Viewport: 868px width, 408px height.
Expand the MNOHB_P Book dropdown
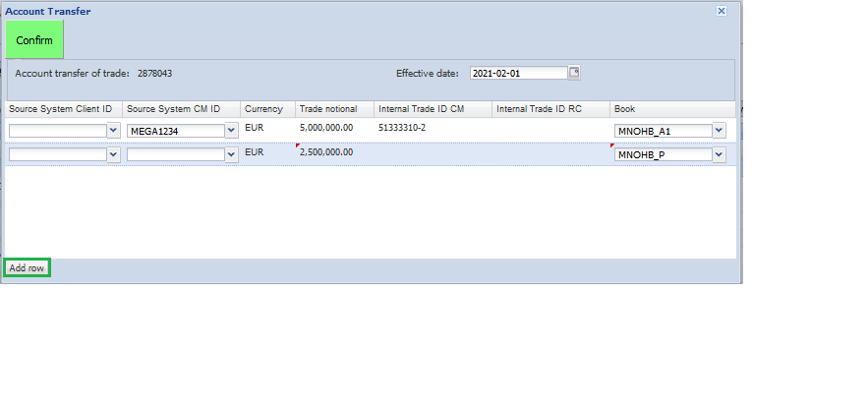point(719,154)
